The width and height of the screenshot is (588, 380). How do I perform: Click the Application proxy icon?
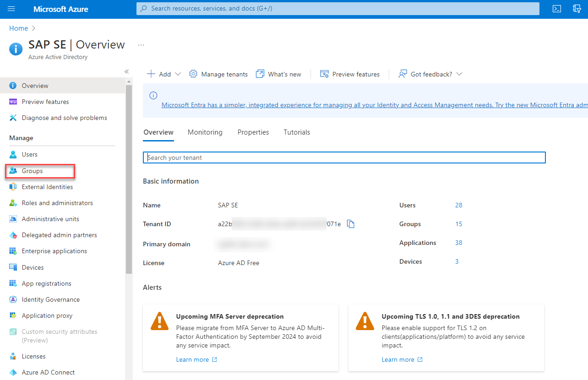[x=13, y=315]
